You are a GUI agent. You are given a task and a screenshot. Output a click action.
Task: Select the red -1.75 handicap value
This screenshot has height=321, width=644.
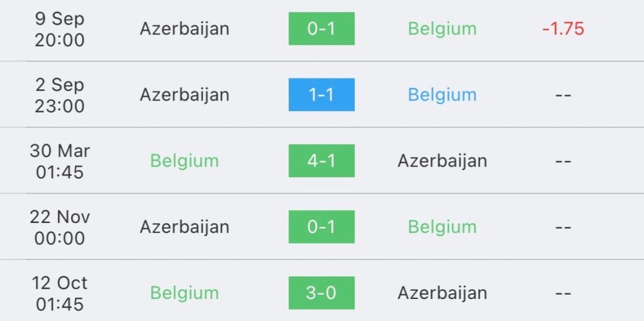click(563, 29)
